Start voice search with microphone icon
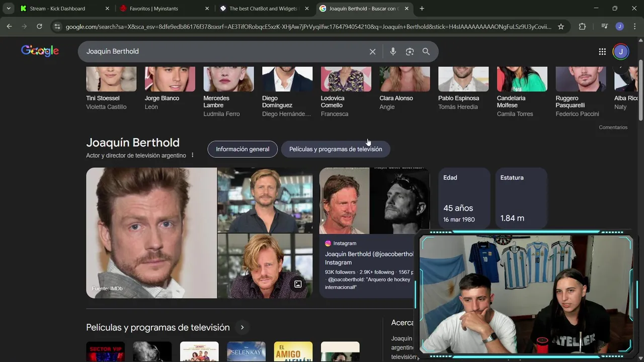The image size is (644, 362). (393, 51)
